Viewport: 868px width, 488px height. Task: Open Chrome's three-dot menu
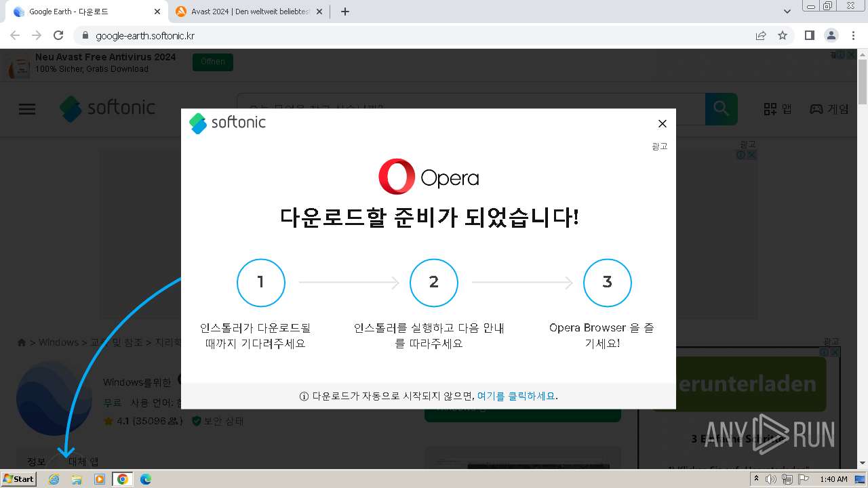(853, 35)
